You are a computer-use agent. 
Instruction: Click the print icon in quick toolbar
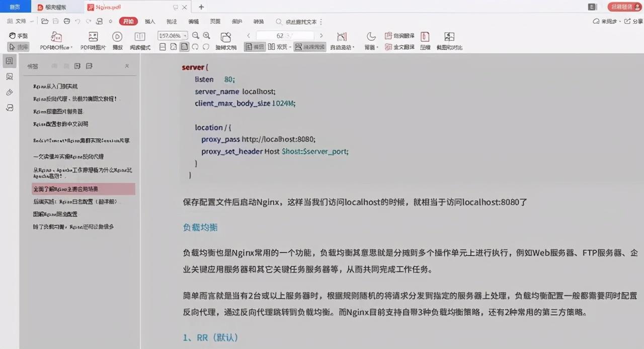coord(66,21)
